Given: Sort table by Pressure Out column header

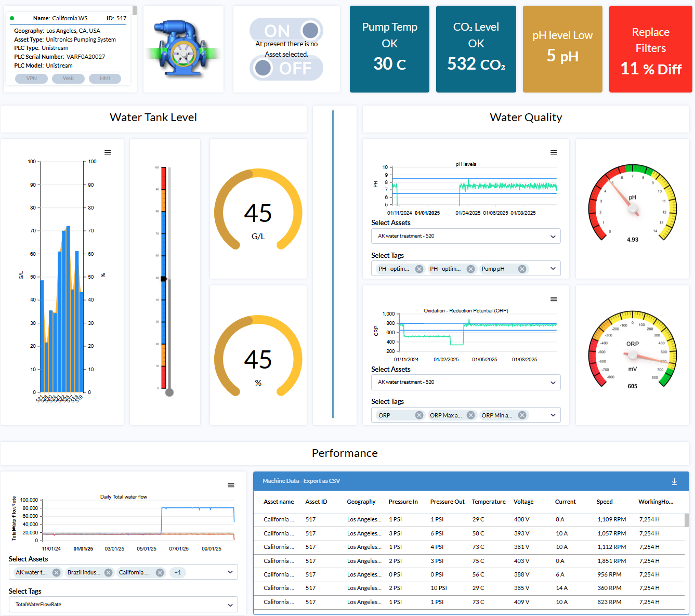Looking at the screenshot, I should [447, 502].
